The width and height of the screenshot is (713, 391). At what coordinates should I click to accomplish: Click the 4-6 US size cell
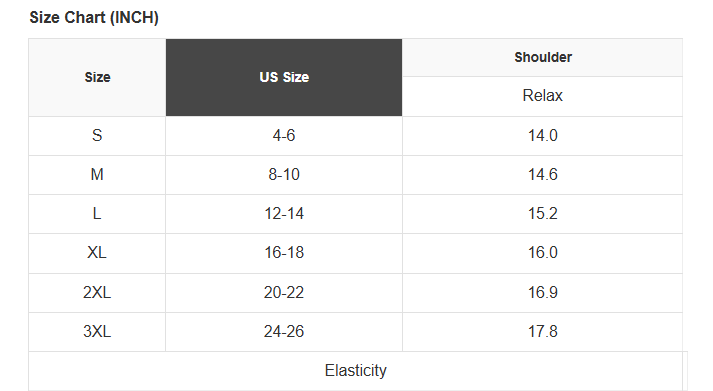pyautogui.click(x=284, y=135)
